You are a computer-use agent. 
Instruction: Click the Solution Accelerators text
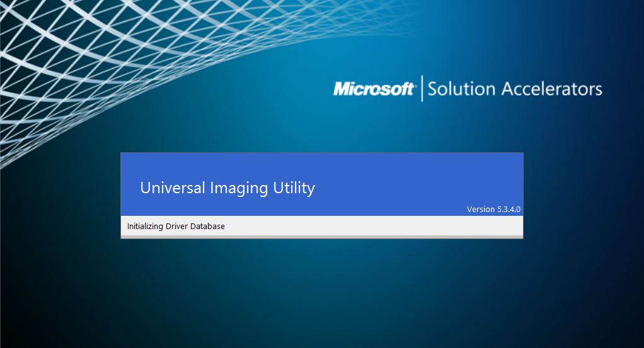pos(515,89)
